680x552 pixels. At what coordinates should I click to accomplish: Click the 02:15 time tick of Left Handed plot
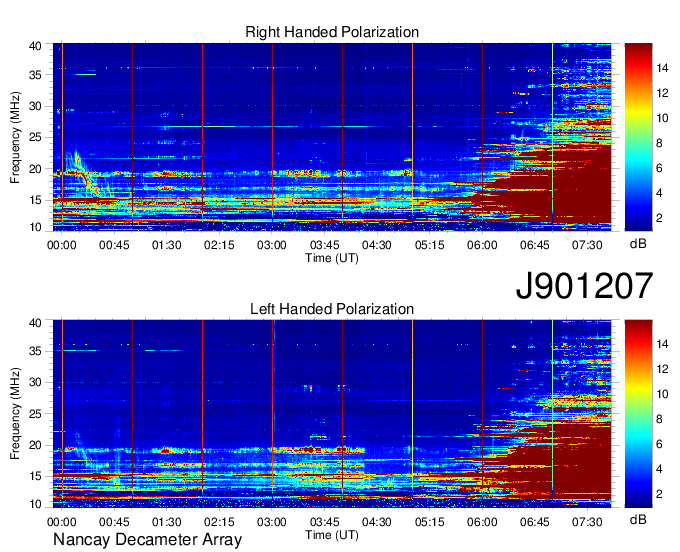pos(219,522)
